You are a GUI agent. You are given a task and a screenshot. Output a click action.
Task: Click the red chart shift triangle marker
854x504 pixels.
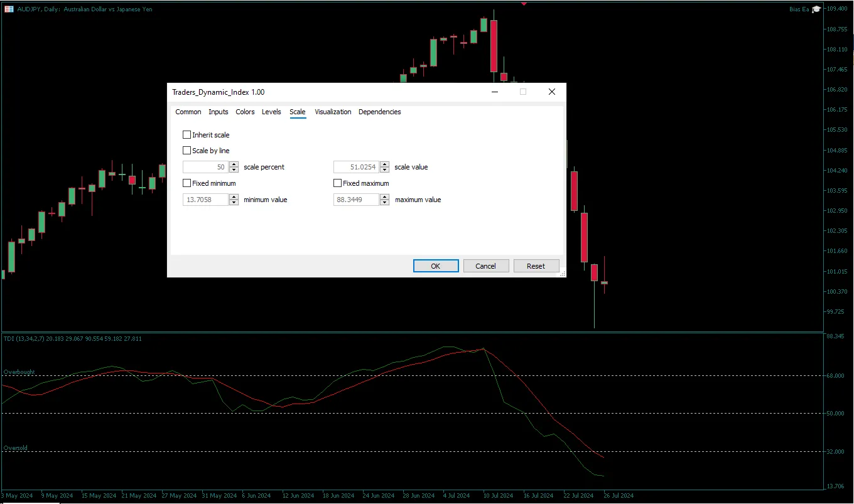524,4
